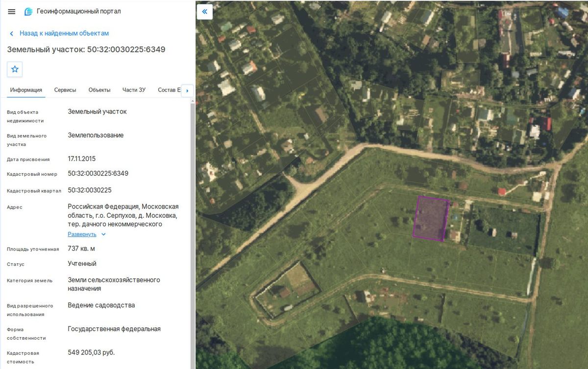Collapse the side panel with the double-chevron button
The image size is (588, 369).
(205, 12)
